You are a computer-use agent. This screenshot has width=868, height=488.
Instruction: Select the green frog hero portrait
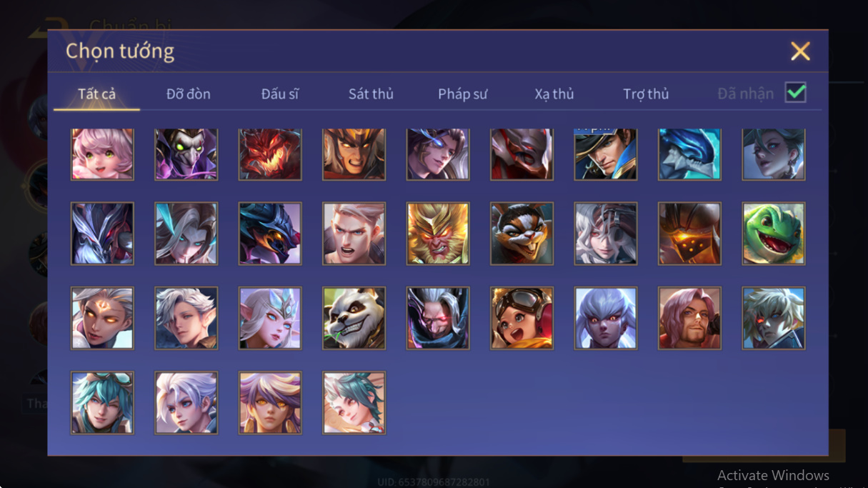pyautogui.click(x=774, y=234)
